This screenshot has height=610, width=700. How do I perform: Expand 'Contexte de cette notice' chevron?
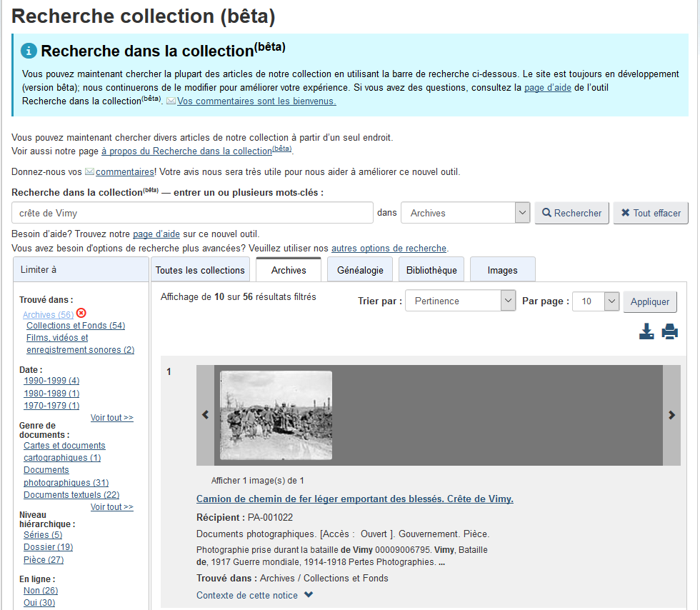(309, 595)
